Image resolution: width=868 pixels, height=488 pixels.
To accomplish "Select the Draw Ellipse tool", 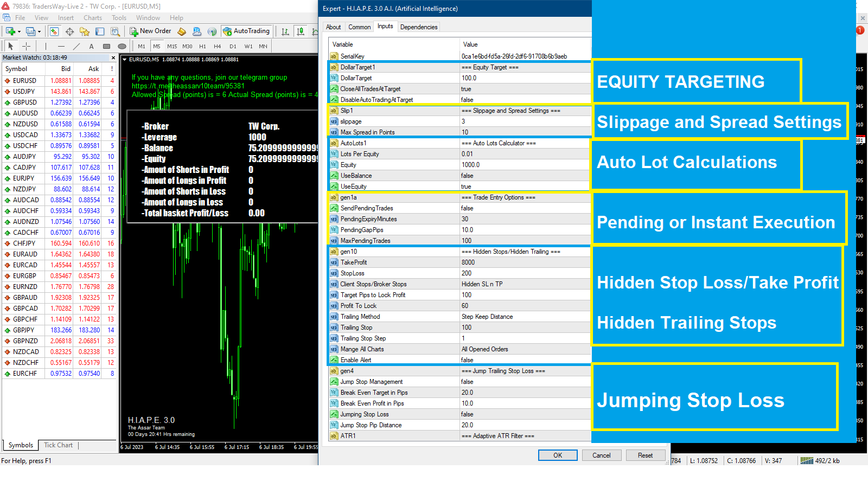I will 122,46.
